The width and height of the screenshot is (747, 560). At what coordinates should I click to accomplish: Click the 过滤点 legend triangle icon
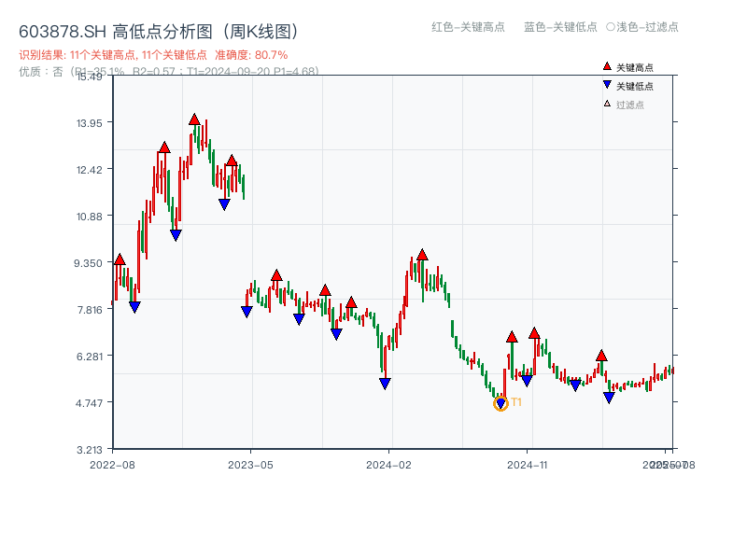pyautogui.click(x=607, y=104)
